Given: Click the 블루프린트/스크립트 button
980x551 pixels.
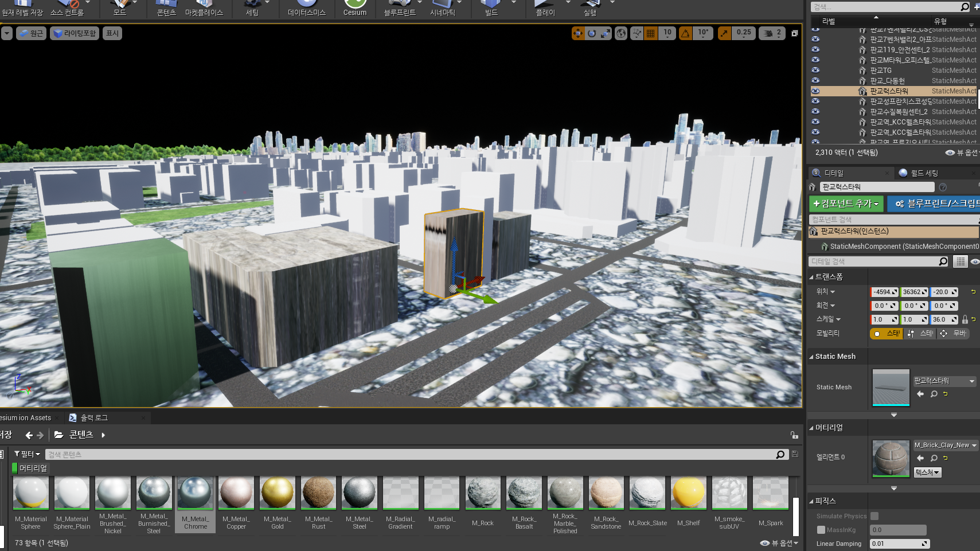Looking at the screenshot, I should pyautogui.click(x=935, y=204).
